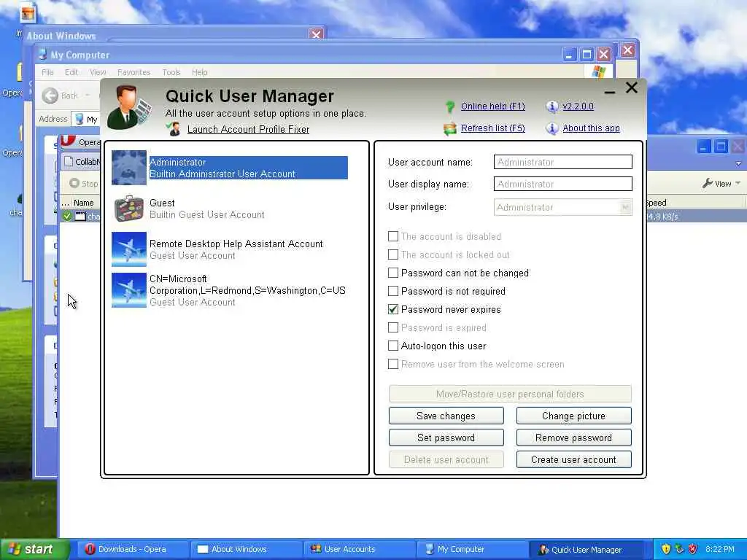Click CN=Microsoft Corporation account airplane picture
Viewport: 747px width, 560px height.
tap(129, 290)
